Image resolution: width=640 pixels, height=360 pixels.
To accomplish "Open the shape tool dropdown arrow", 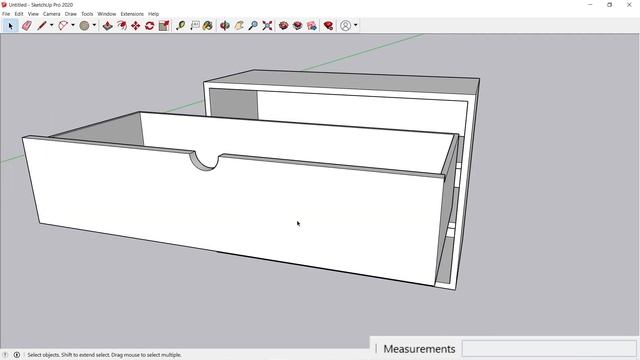I will tap(94, 25).
